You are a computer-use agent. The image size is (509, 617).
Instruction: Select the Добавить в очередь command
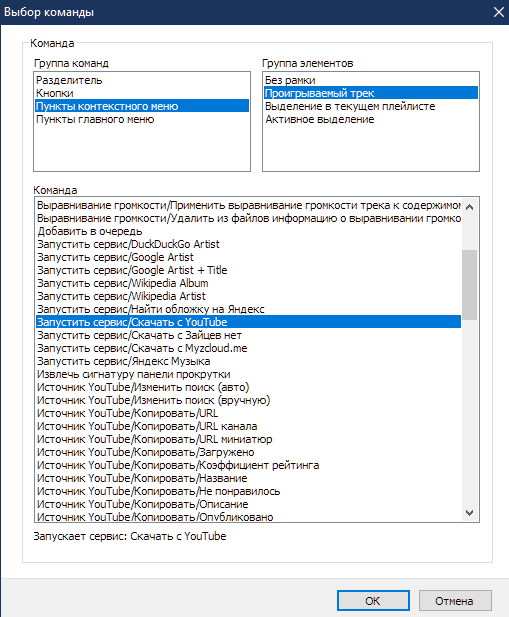[249, 231]
